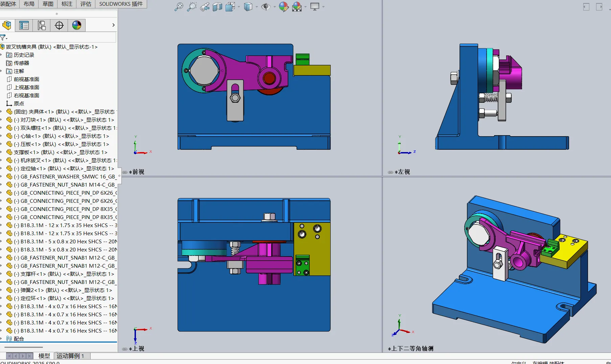The height and width of the screenshot is (364, 611).
Task: Select the 模型 bottom tab
Action: (x=44, y=356)
